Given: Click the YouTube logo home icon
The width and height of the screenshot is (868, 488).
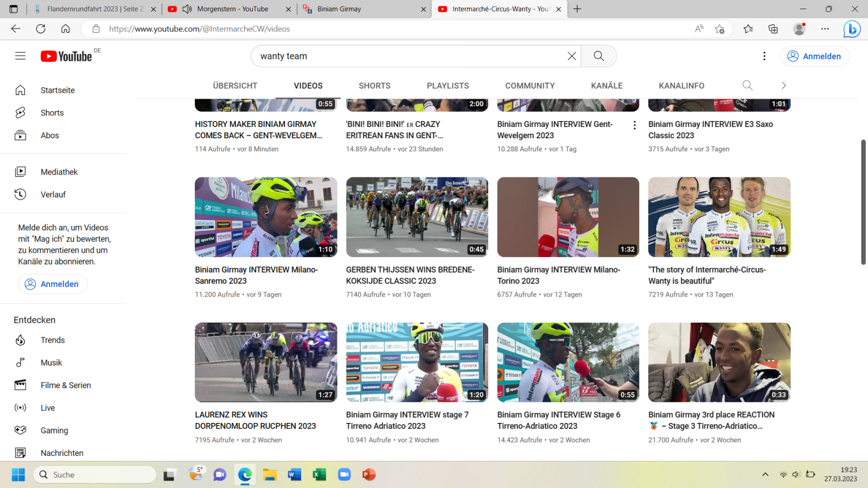Looking at the screenshot, I should pos(66,56).
